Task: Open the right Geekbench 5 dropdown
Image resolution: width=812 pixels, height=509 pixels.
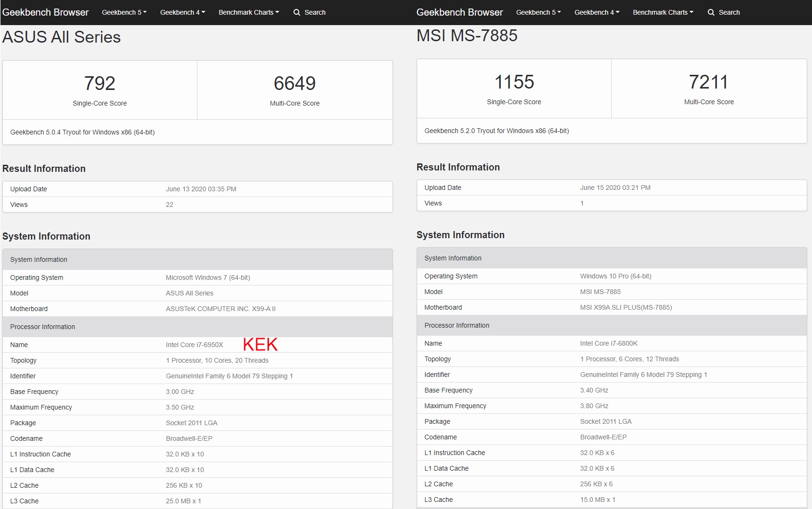Action: click(x=538, y=12)
